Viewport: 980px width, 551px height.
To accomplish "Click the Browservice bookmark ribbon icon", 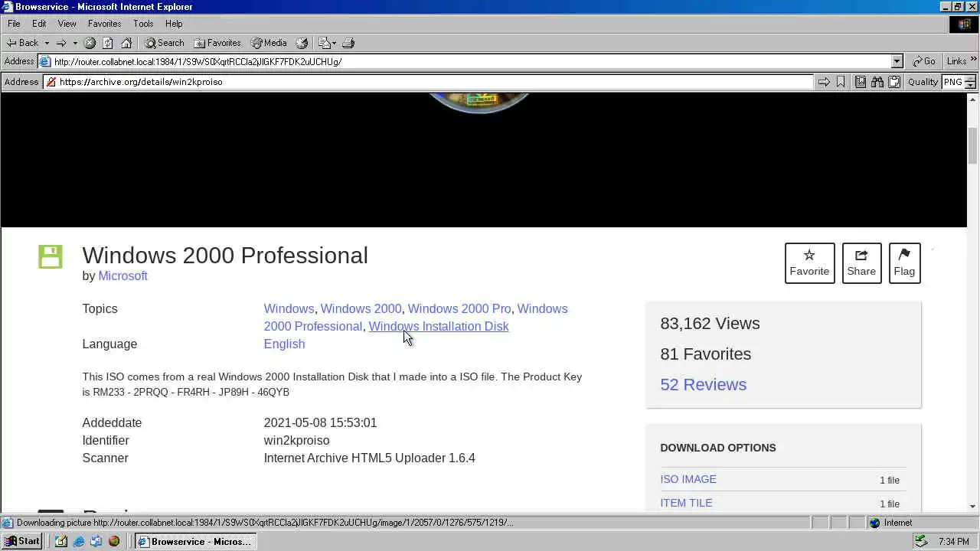I will pyautogui.click(x=841, y=82).
